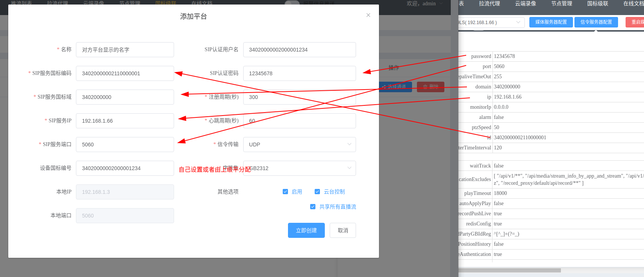Uncheck the 云台控制 checkbox
The height and width of the screenshot is (277, 644).
317,192
